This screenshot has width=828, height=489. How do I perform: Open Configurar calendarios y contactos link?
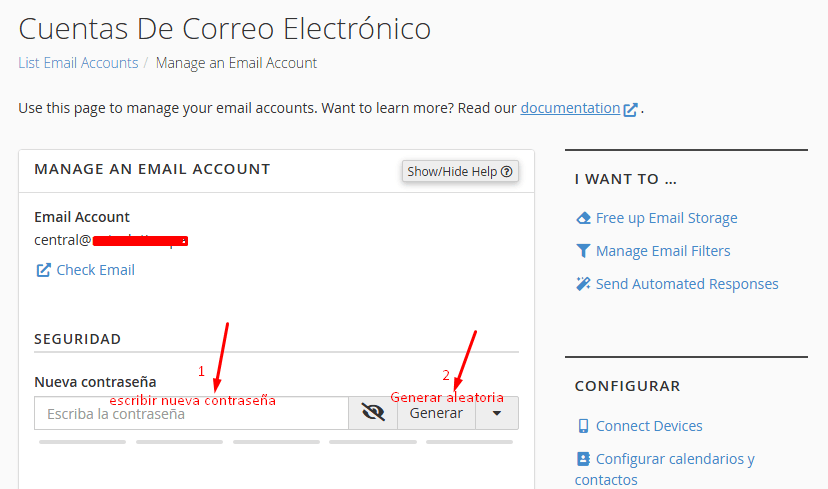675,459
